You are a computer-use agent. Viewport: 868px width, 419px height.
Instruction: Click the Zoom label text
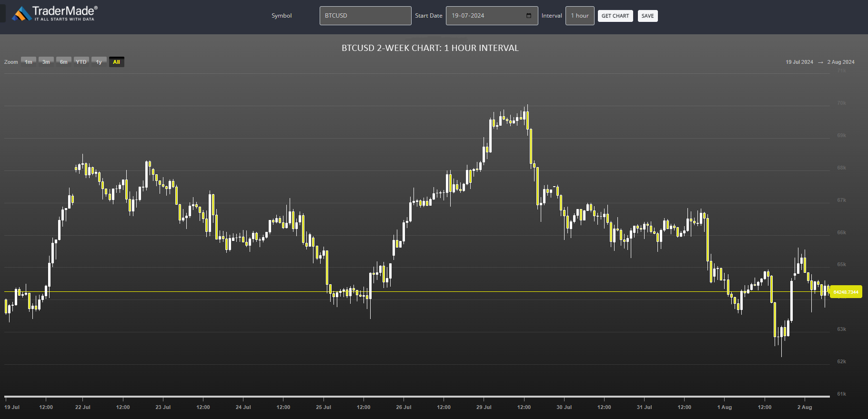[11, 62]
